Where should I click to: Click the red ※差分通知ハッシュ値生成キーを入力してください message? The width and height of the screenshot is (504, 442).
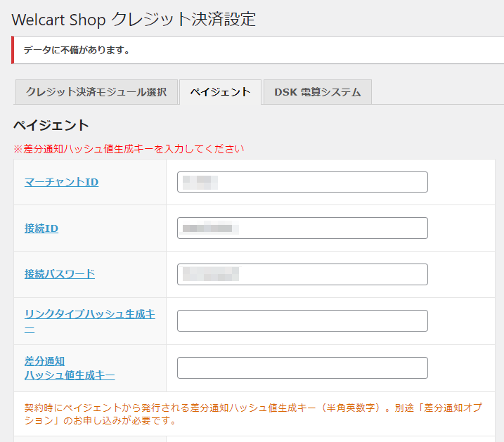(129, 149)
